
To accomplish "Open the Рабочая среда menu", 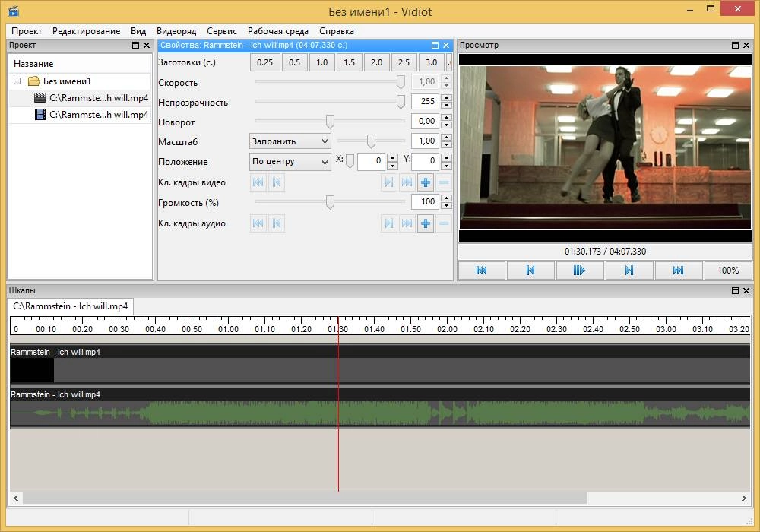I will tap(277, 31).
